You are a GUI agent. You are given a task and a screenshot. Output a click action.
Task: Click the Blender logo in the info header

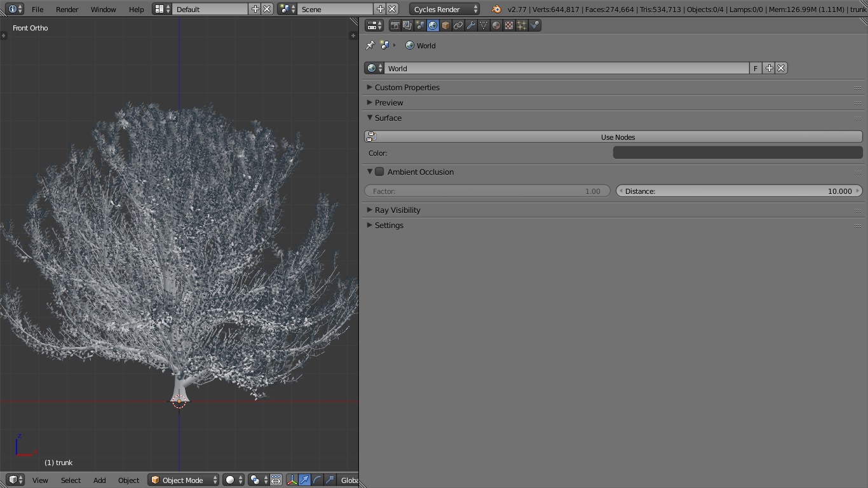click(x=496, y=9)
